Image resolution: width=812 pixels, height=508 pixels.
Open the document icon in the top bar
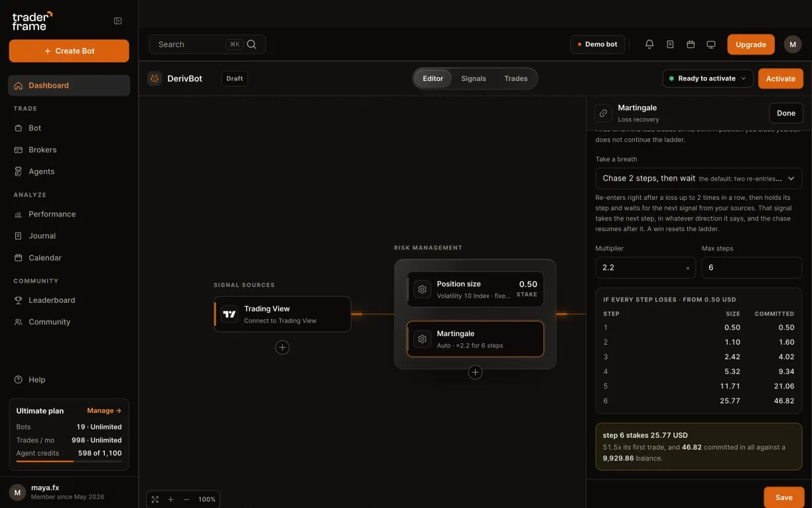[670, 44]
